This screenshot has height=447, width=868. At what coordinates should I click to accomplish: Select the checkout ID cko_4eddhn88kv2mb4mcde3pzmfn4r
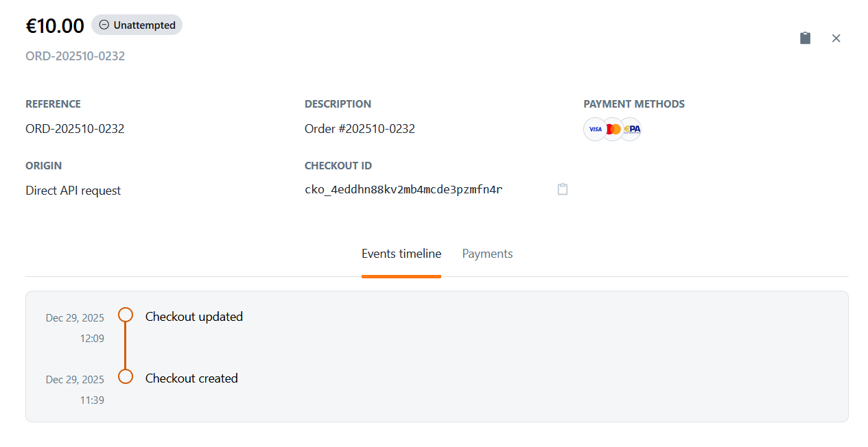pos(403,189)
